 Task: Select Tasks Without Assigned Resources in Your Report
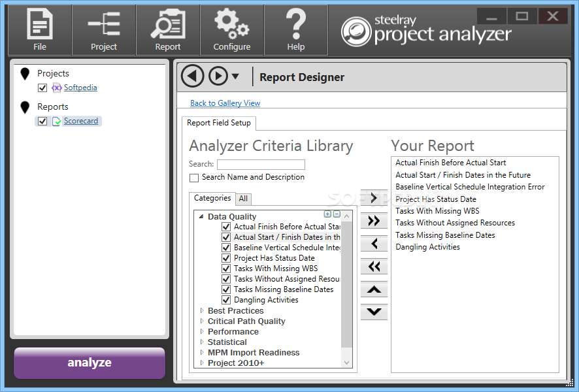click(455, 223)
